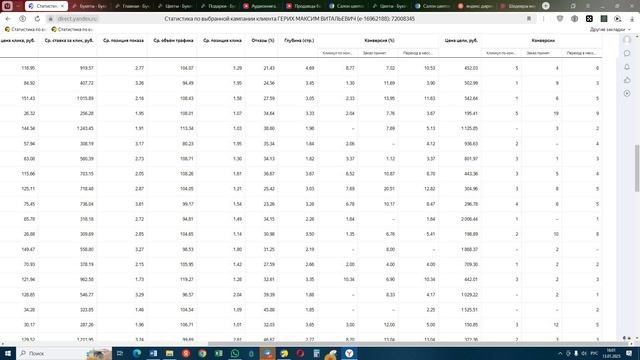Grab the vertical page scrollbar thumb
The image size is (640, 360).
(x=637, y=168)
